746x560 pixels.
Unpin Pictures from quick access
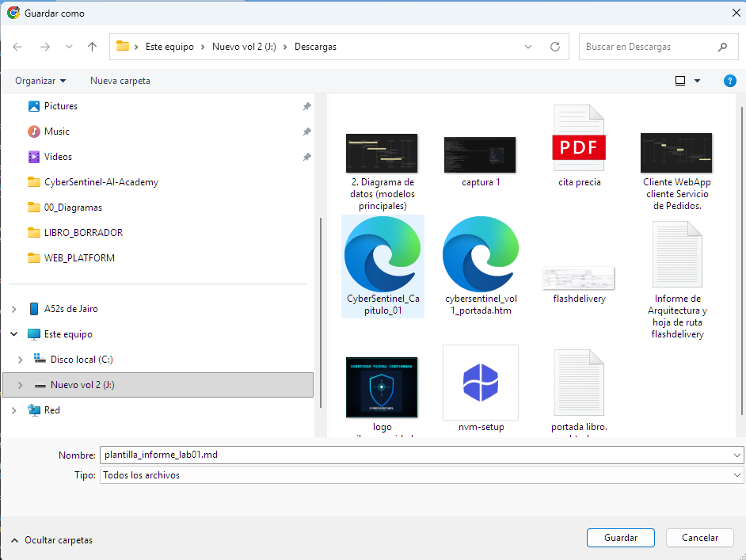[306, 106]
